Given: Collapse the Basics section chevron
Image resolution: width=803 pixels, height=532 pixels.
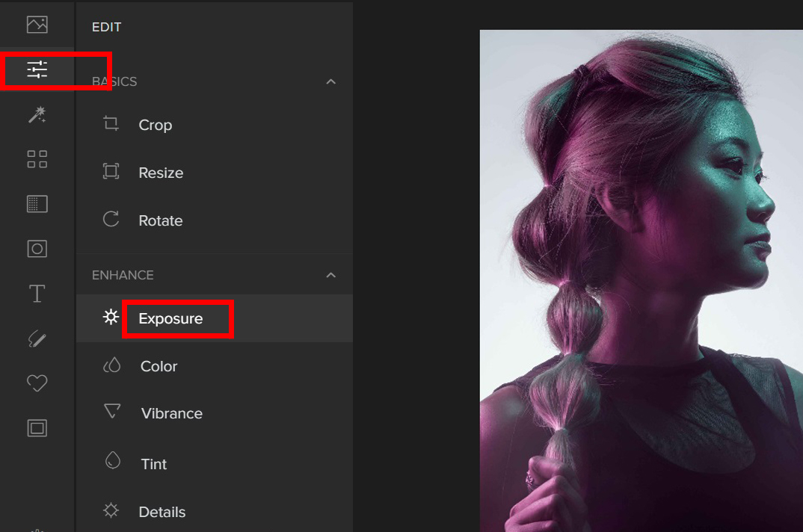Looking at the screenshot, I should pyautogui.click(x=331, y=81).
